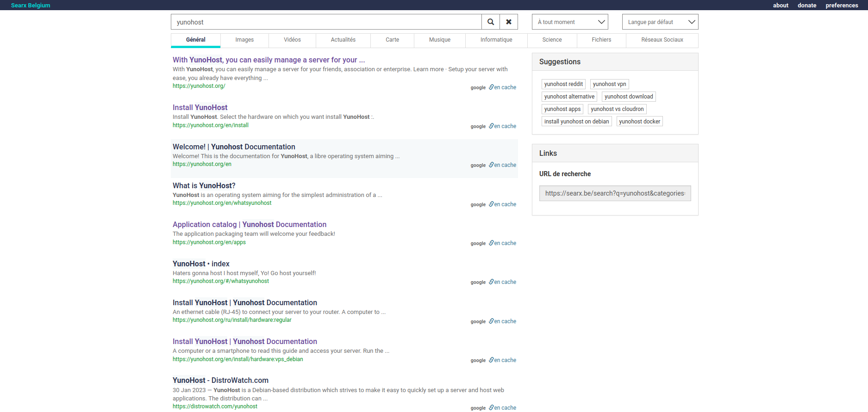Click the 'Links' panel heading

(548, 154)
